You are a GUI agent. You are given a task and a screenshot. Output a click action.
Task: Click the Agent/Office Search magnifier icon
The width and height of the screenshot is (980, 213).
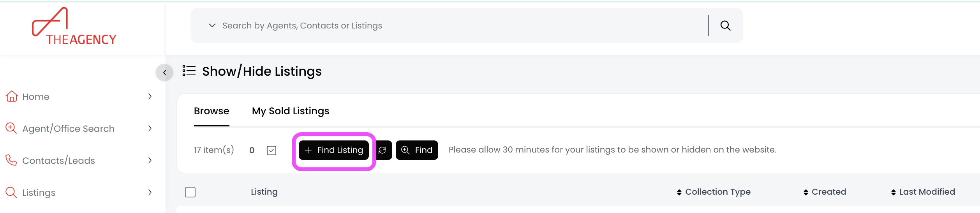pos(11,128)
